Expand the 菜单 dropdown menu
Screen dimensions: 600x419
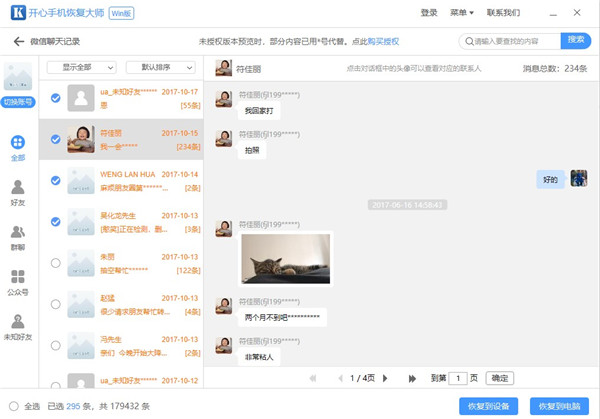[462, 13]
